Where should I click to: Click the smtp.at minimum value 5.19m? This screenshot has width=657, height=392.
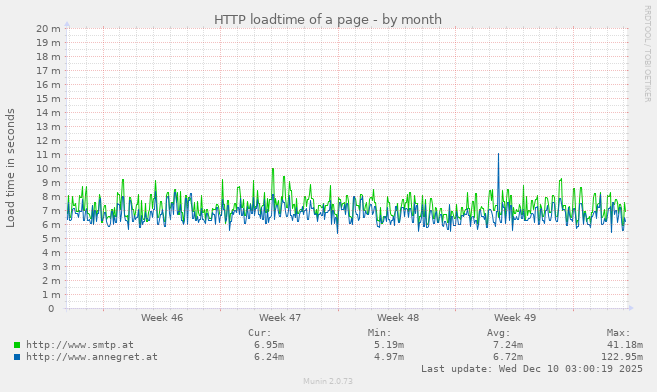[389, 345]
